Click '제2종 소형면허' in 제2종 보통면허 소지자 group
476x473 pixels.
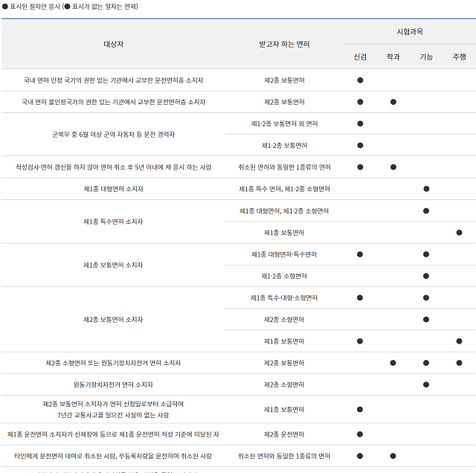coord(284,319)
